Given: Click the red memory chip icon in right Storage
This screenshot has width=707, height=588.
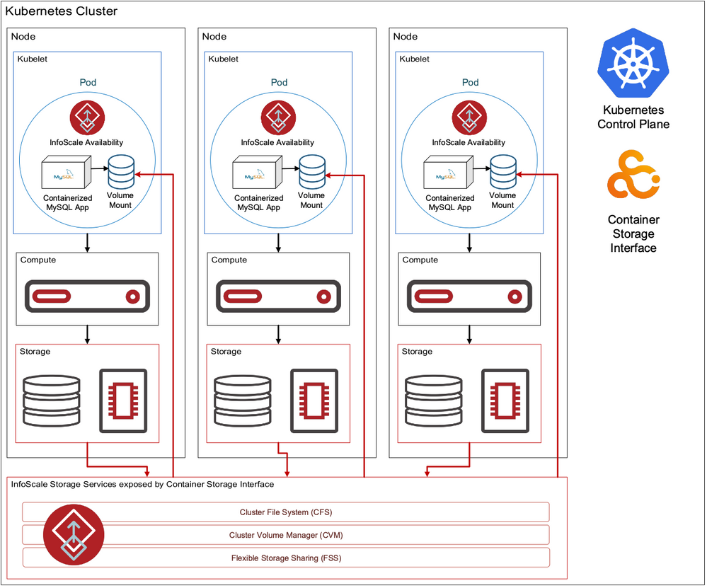Looking at the screenshot, I should point(505,401).
